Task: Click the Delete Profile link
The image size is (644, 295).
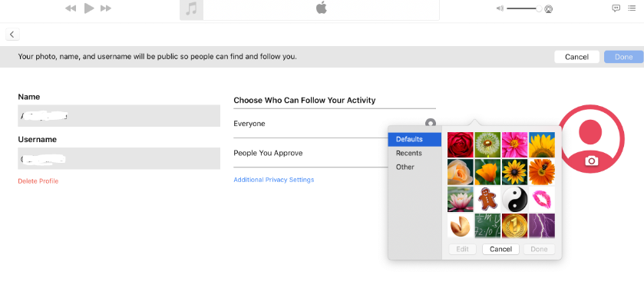Action: (38, 181)
